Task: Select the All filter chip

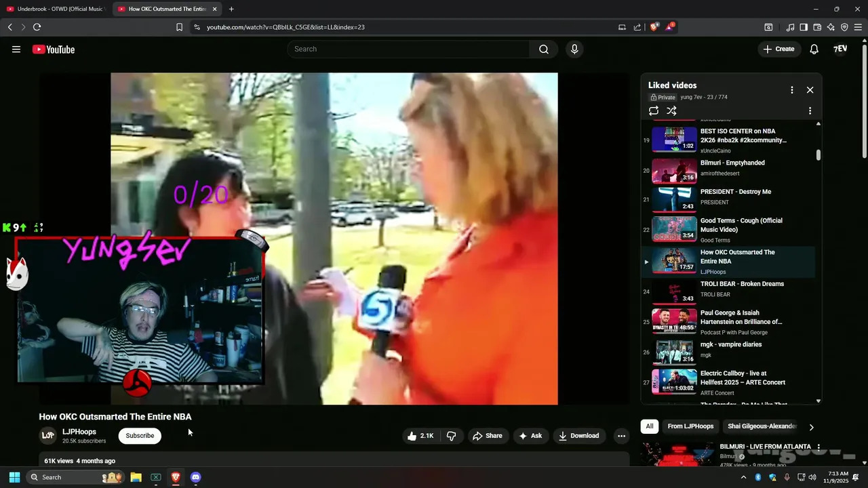Action: 650,426
